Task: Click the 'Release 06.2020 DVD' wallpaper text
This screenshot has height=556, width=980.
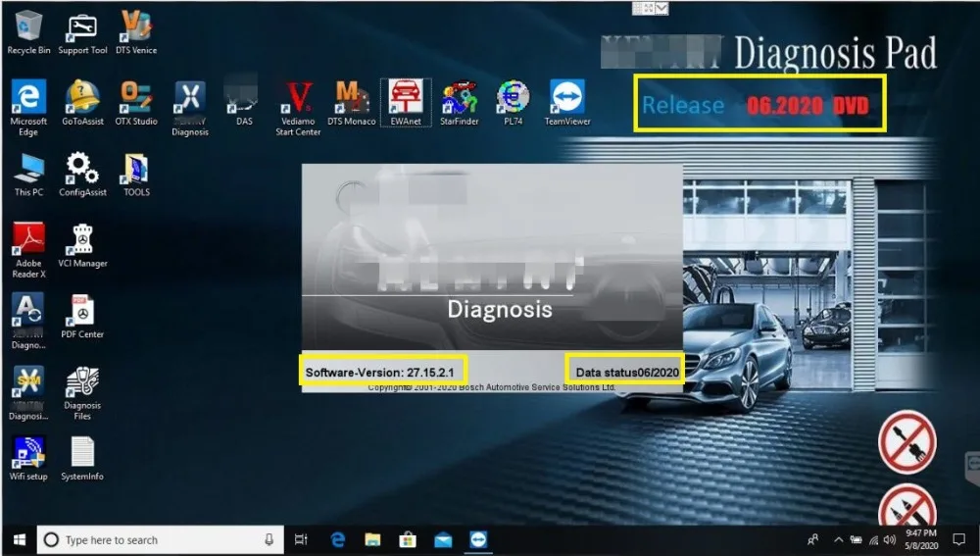Action: point(755,105)
